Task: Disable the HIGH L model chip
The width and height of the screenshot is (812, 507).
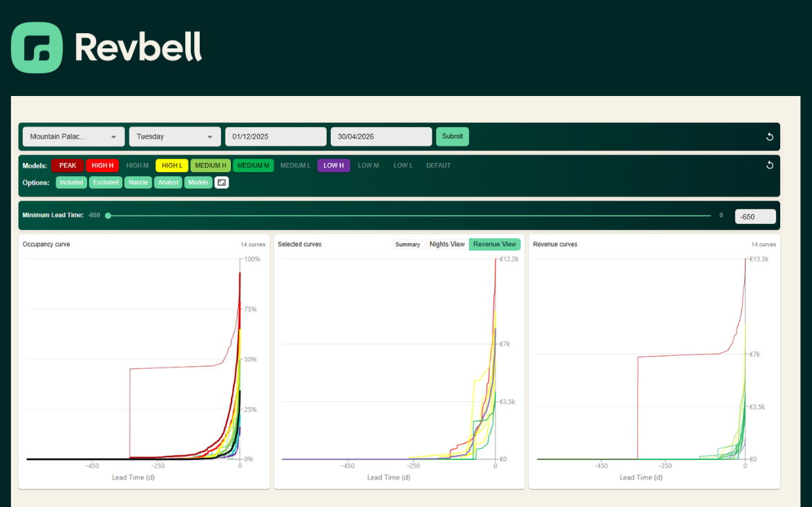Action: [x=172, y=166]
